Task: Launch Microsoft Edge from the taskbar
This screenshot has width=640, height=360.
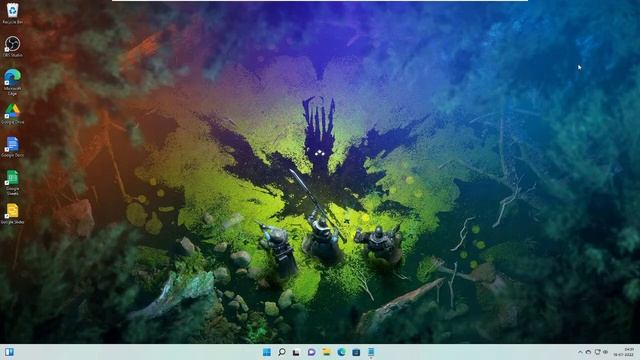Action: coord(341,352)
